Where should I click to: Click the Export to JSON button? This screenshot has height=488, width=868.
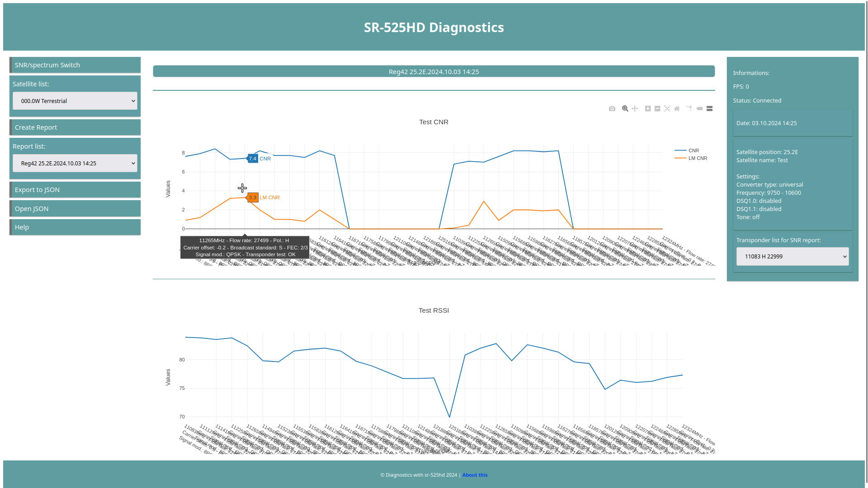[x=75, y=189]
